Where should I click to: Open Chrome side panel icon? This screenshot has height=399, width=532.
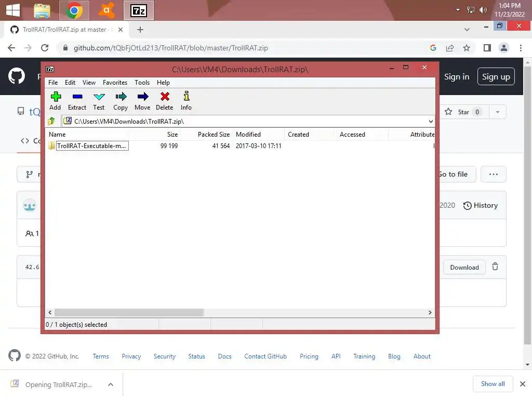[x=487, y=48]
